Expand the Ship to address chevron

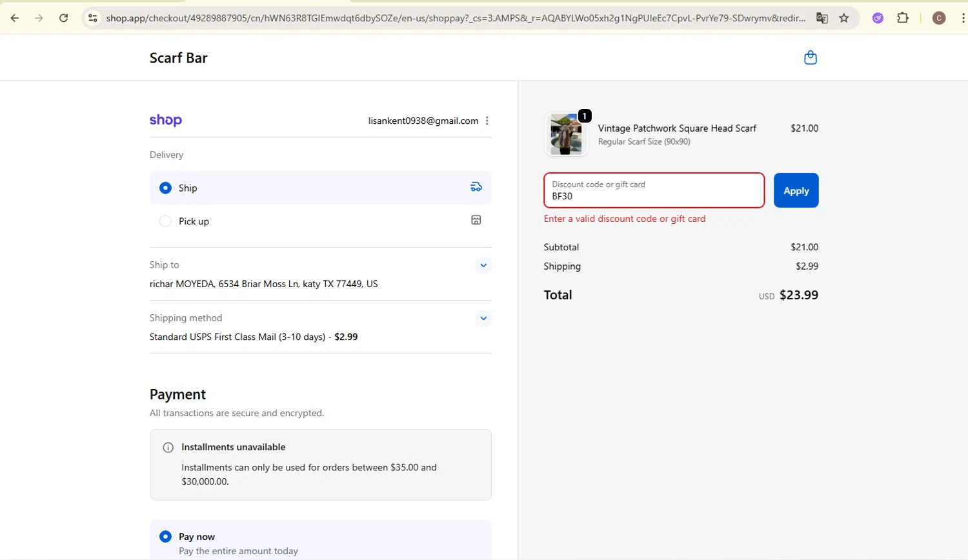[x=483, y=265]
